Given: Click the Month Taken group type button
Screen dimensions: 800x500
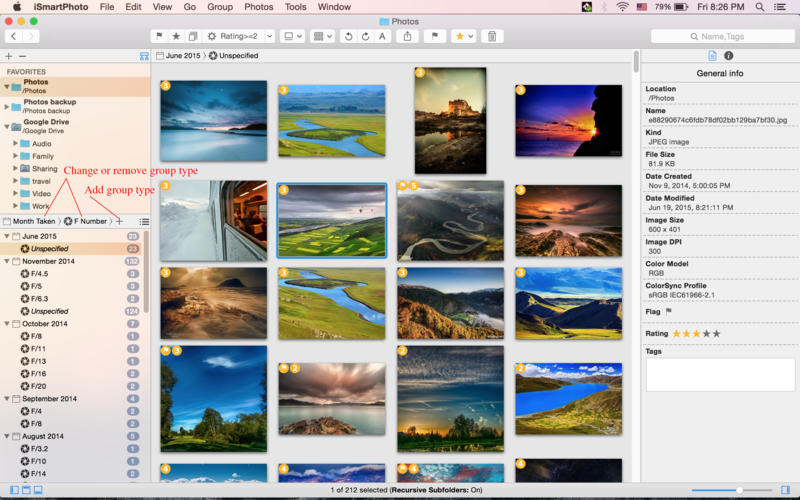Looking at the screenshot, I should click(x=32, y=221).
